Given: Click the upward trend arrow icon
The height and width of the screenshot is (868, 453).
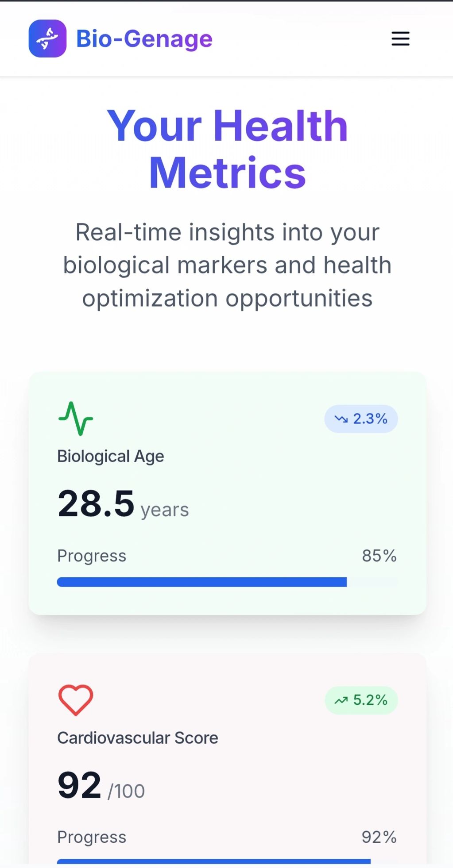Looking at the screenshot, I should (x=341, y=700).
